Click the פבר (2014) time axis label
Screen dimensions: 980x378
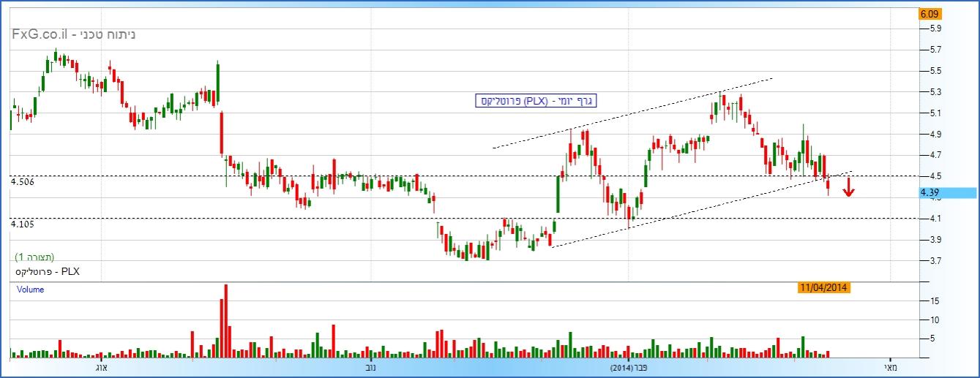coord(629,367)
